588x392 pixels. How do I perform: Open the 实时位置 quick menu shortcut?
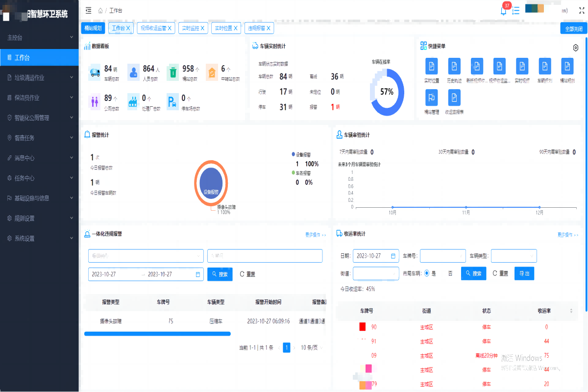431,71
